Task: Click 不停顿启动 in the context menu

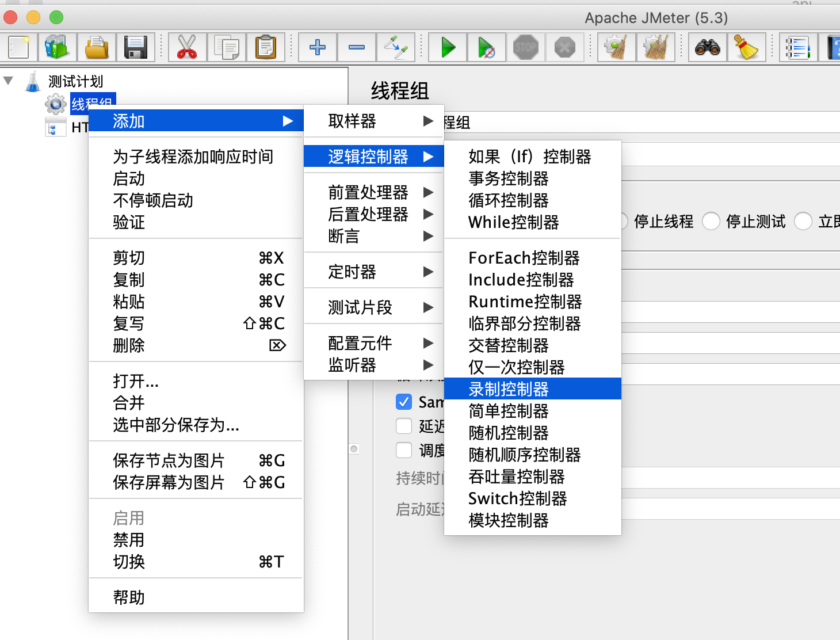Action: 196,200
